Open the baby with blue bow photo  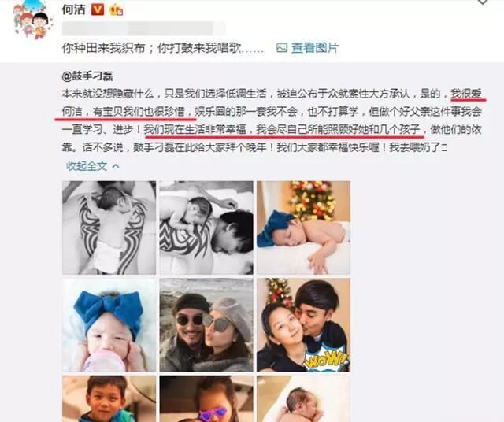[x=109, y=325]
